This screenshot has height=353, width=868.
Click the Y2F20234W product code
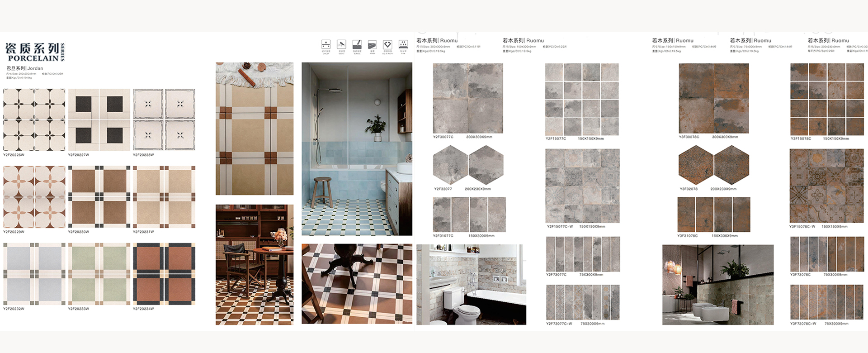[x=143, y=309]
